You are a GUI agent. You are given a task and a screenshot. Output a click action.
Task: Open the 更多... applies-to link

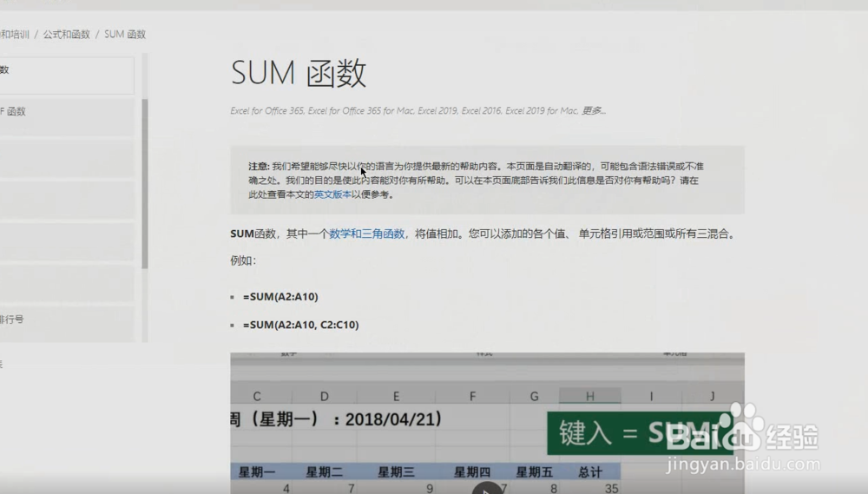tap(594, 111)
